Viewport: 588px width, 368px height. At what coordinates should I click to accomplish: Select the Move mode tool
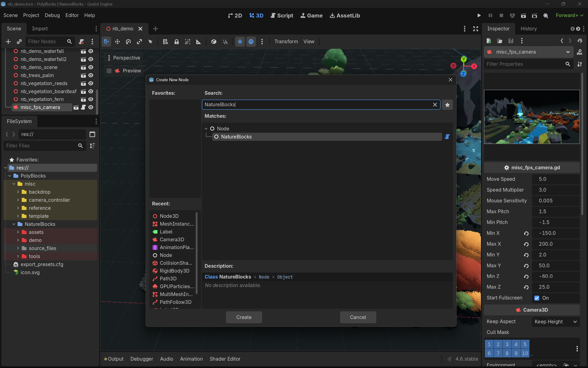tap(117, 42)
